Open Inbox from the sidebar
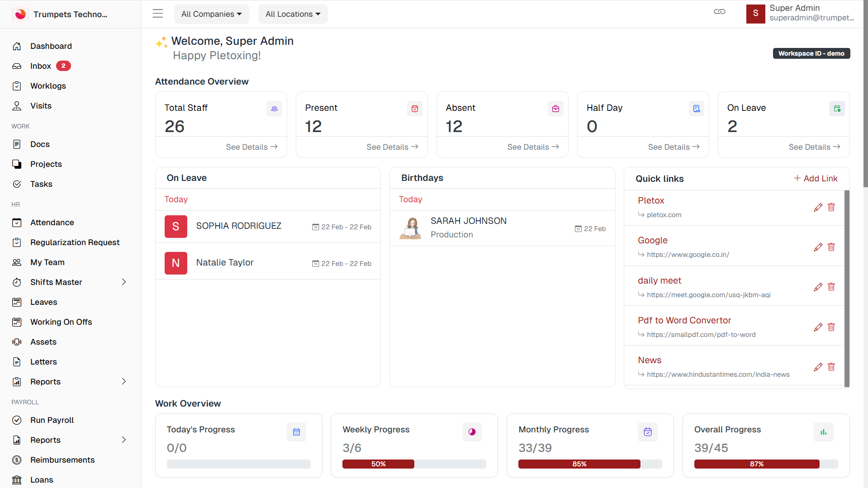The image size is (868, 488). point(41,66)
